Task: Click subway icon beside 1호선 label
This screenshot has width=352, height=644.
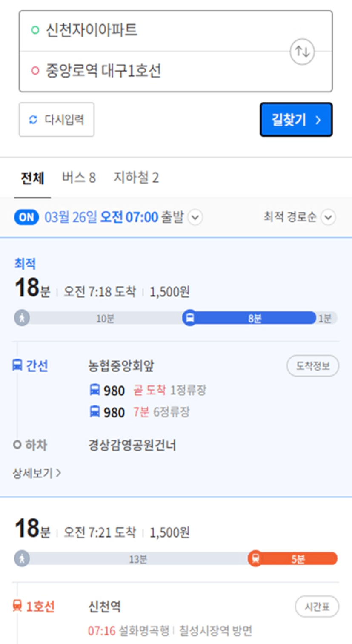Action: (17, 606)
